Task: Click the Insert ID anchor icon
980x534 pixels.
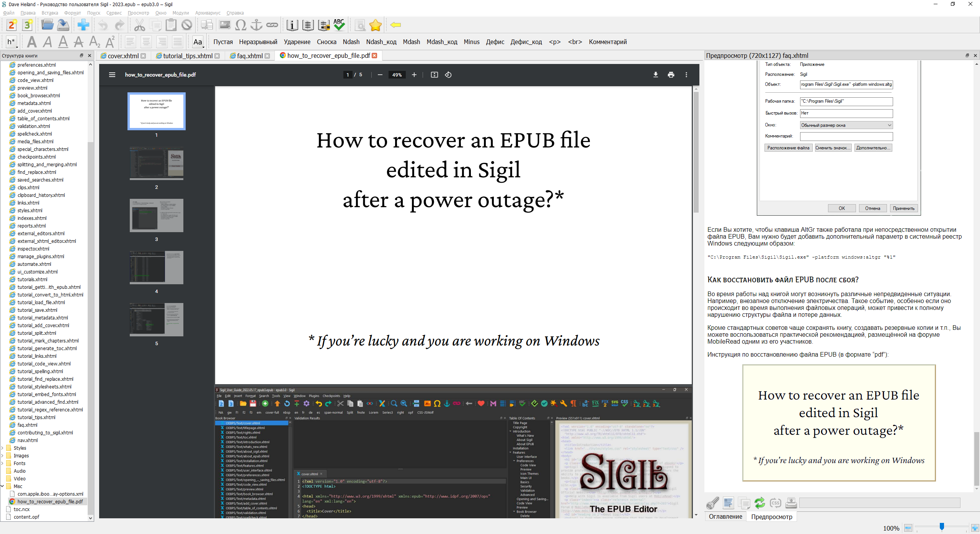Action: [256, 25]
